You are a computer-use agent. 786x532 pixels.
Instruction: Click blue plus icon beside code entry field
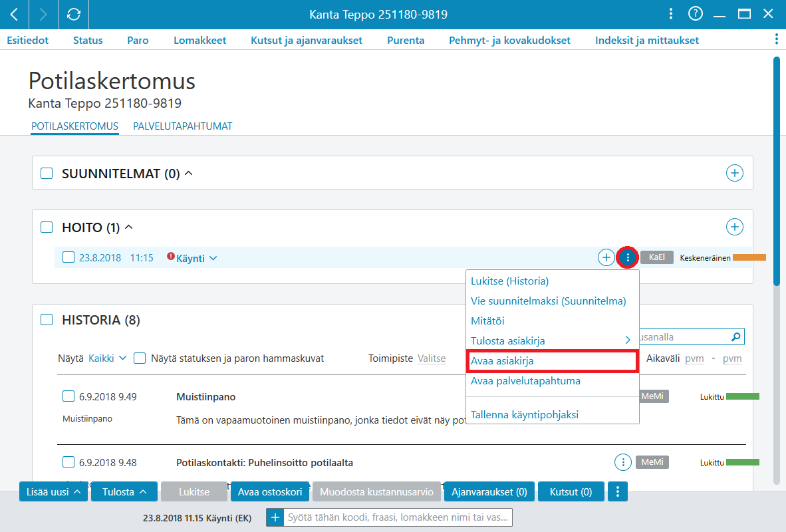point(275,517)
